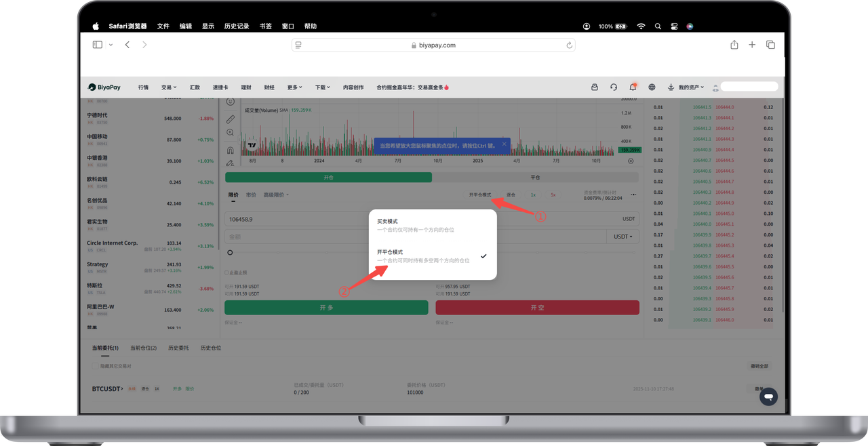The height and width of the screenshot is (446, 868).
Task: Enable the 止盈止损 checkbox
Action: [227, 273]
